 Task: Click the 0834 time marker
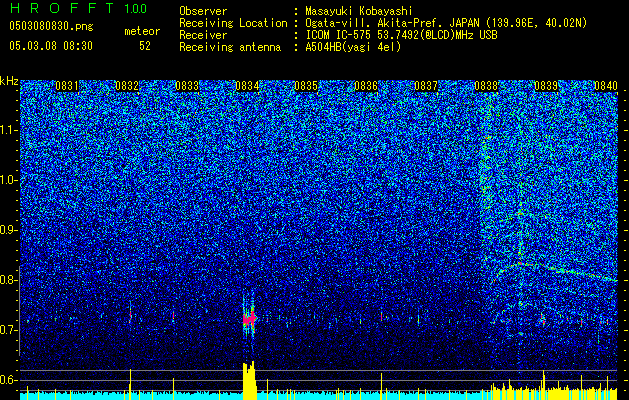(247, 86)
